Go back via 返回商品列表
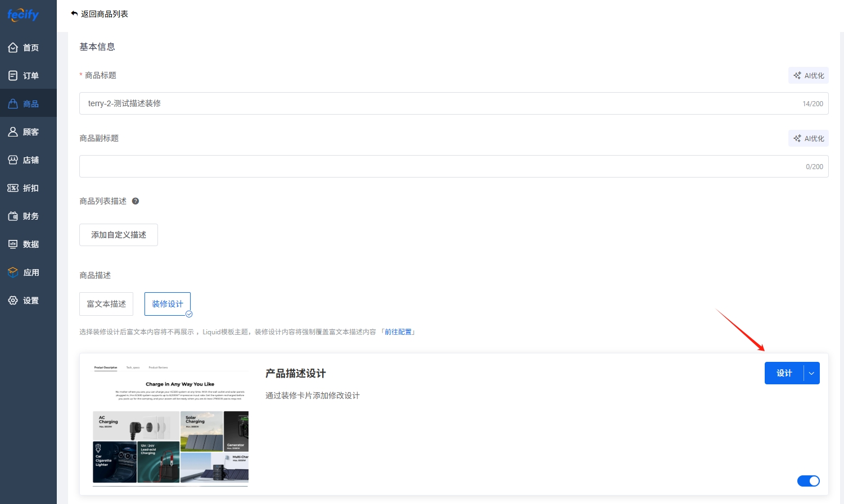This screenshot has width=844, height=504. pos(100,14)
